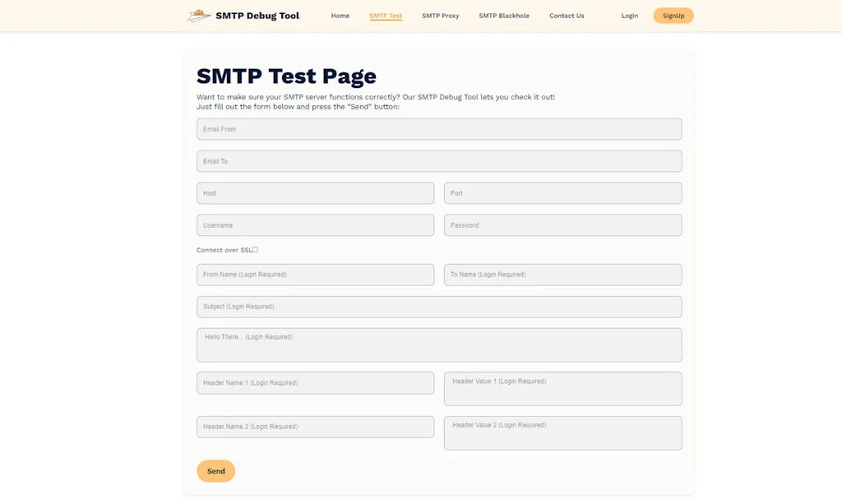
Task: Focus the Port input field
Action: pos(562,192)
